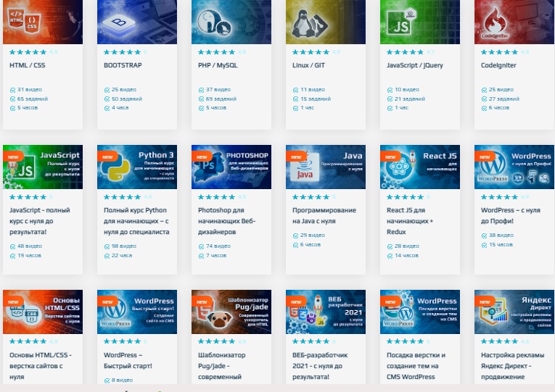The width and height of the screenshot is (555, 392).
Task: Click the React JS course banner
Action: 420,167
